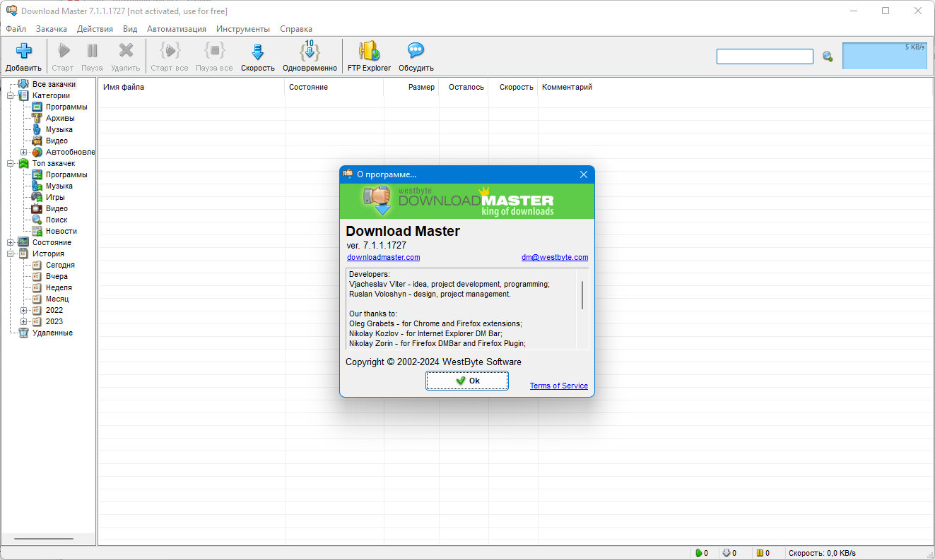Focus the toolbar search input field

click(765, 56)
